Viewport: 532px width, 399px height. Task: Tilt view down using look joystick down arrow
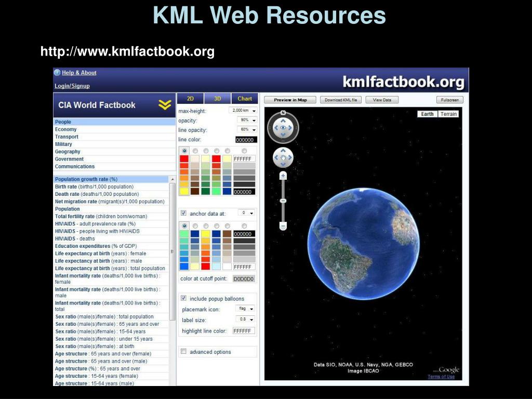[283, 135]
